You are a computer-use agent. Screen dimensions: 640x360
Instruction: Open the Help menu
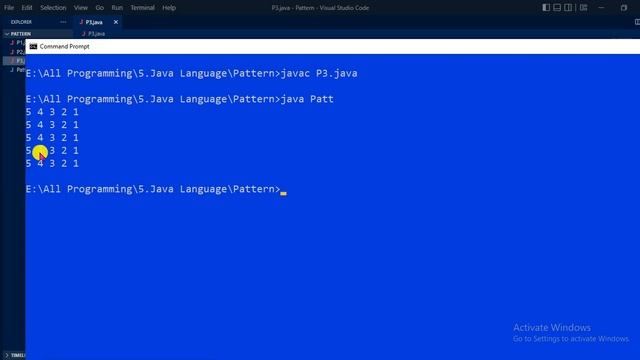(x=169, y=8)
